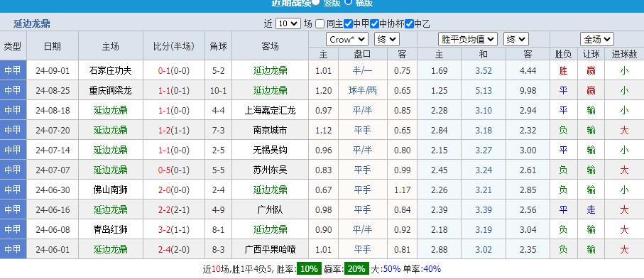The width and height of the screenshot is (644, 279).
Task: Select the 横版 radio button
Action: (348, 1)
